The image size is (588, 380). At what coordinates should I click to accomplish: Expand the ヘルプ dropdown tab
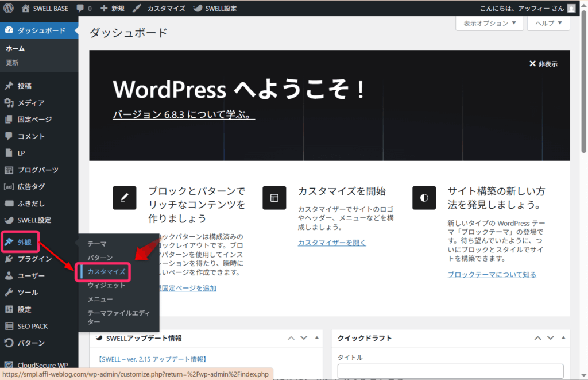click(548, 24)
